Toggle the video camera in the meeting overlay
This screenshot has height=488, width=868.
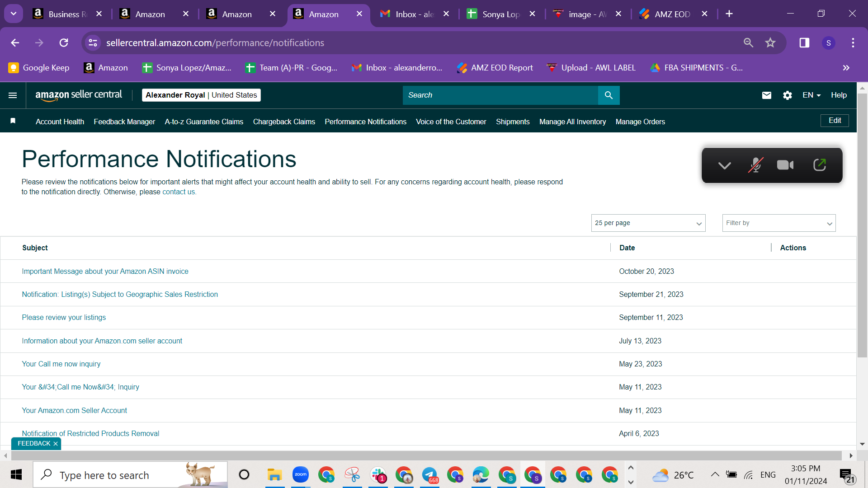click(785, 165)
